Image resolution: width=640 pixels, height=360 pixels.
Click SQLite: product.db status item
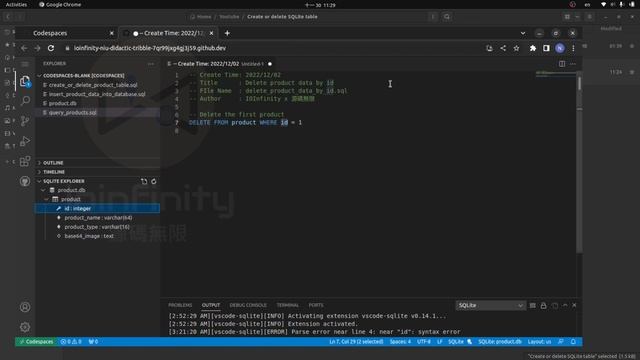500,342
